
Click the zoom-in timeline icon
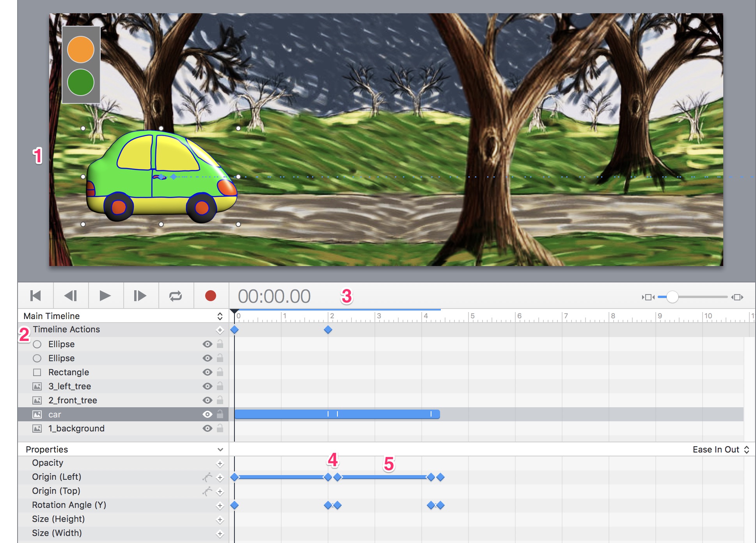(x=737, y=297)
